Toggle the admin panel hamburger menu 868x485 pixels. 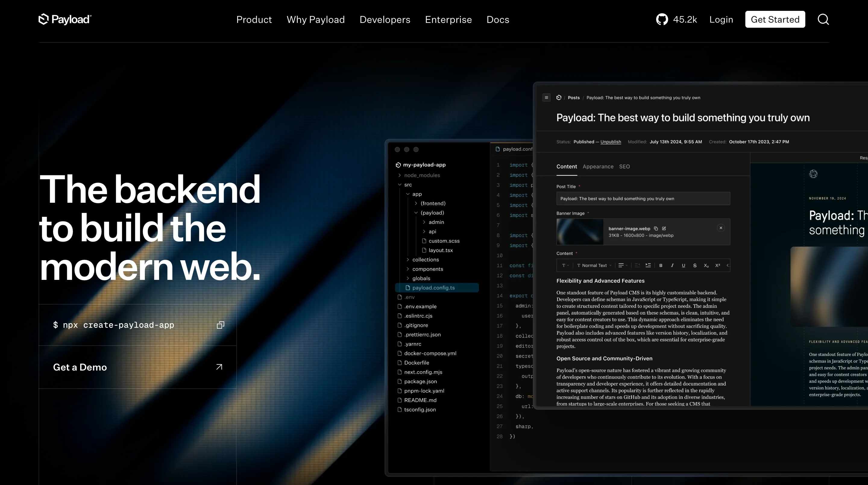coord(546,98)
